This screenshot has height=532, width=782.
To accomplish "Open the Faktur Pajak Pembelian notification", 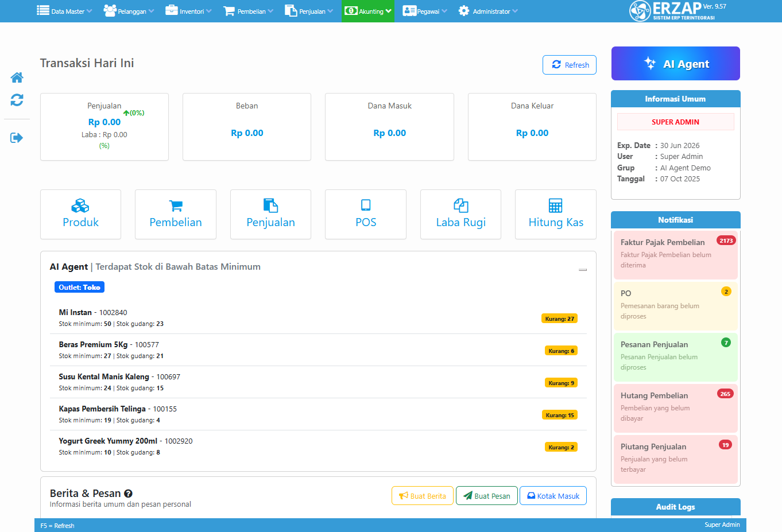I will coord(675,254).
